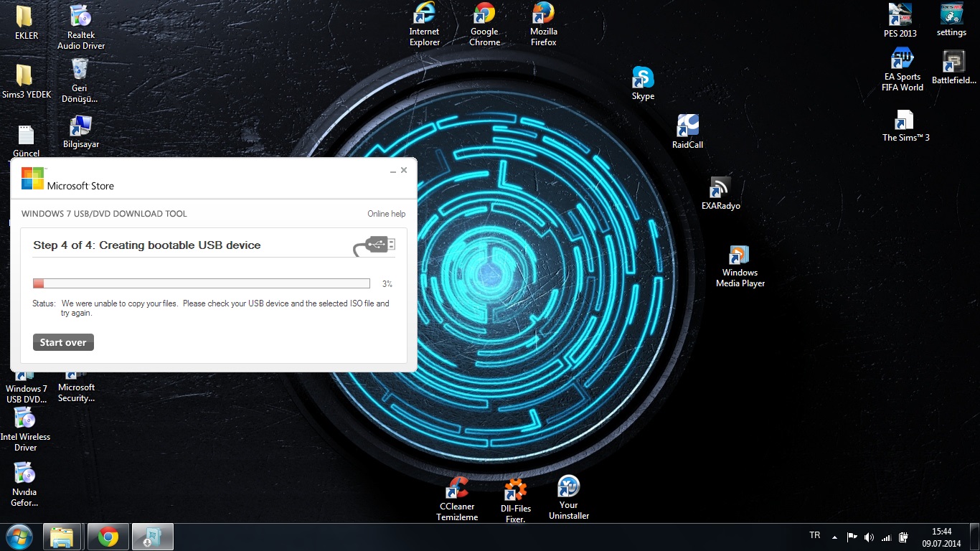
Task: Open the clock showing 15:44
Action: [x=941, y=537]
